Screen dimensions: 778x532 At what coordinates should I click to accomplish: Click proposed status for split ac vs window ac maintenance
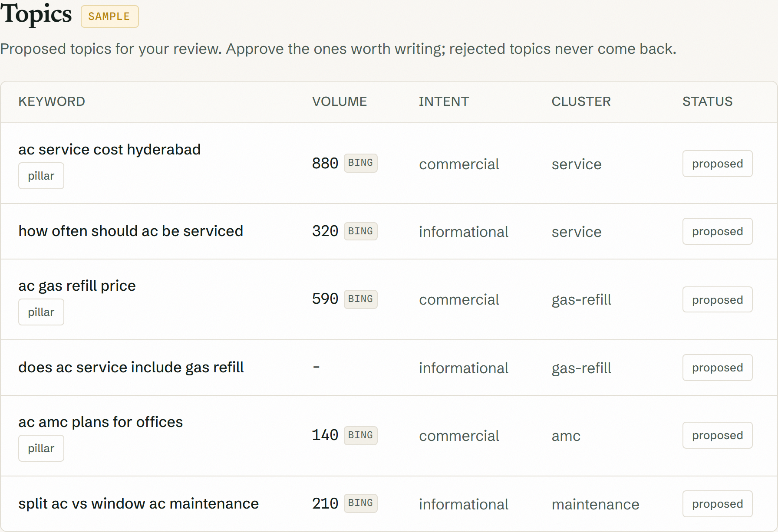[x=717, y=504]
